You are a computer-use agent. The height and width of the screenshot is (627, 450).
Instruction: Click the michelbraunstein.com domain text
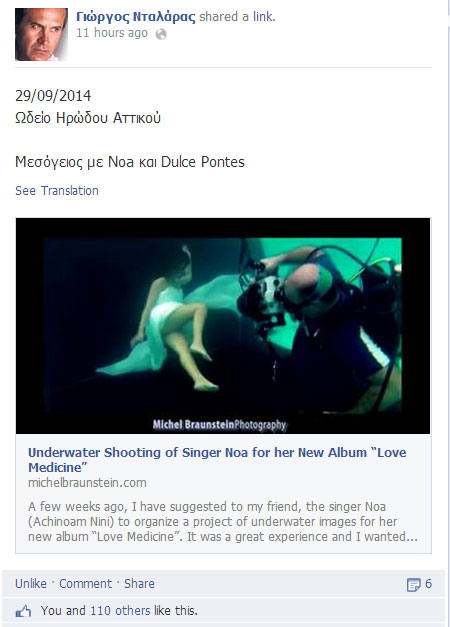tap(87, 483)
